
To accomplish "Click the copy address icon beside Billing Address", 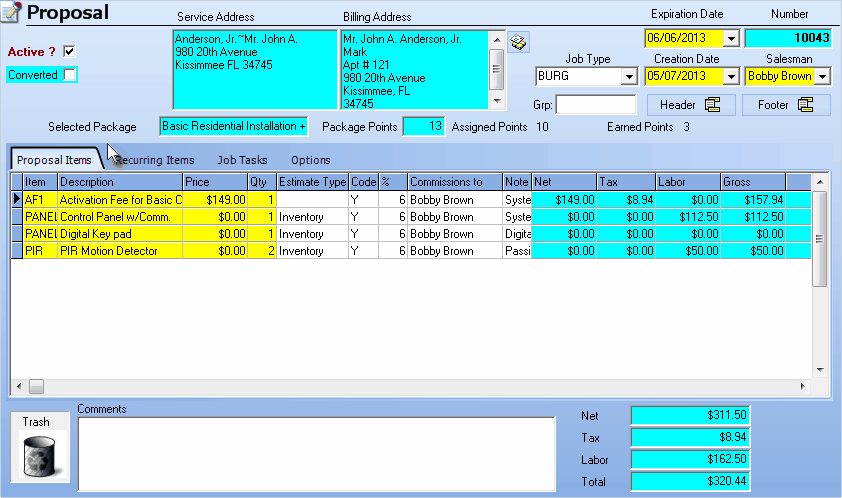I will [x=518, y=42].
